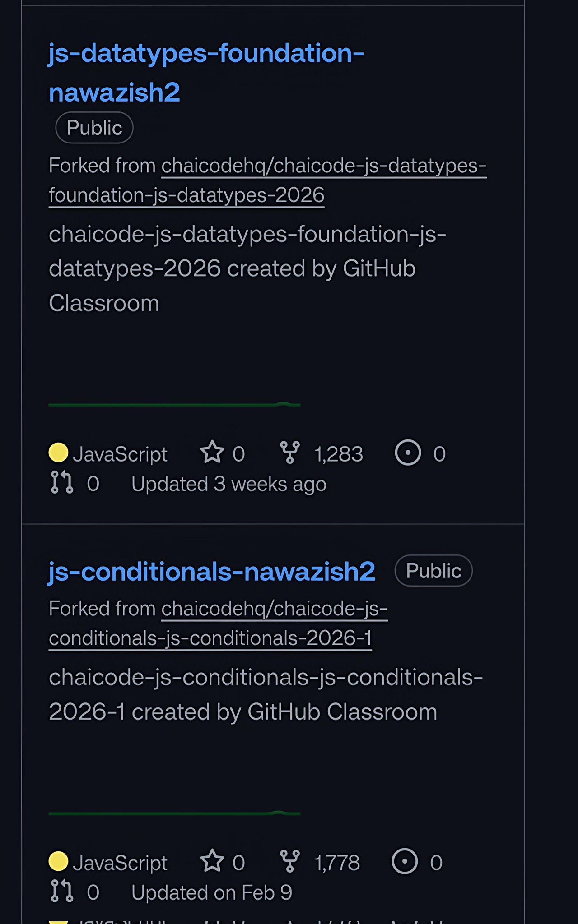Open the js-conditionals-nawazish2 repository

212,572
